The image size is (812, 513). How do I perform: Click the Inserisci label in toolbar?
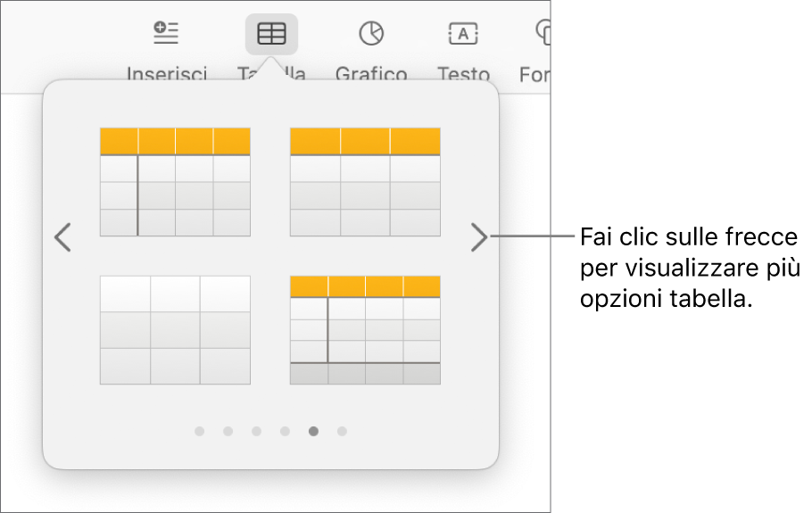click(167, 74)
